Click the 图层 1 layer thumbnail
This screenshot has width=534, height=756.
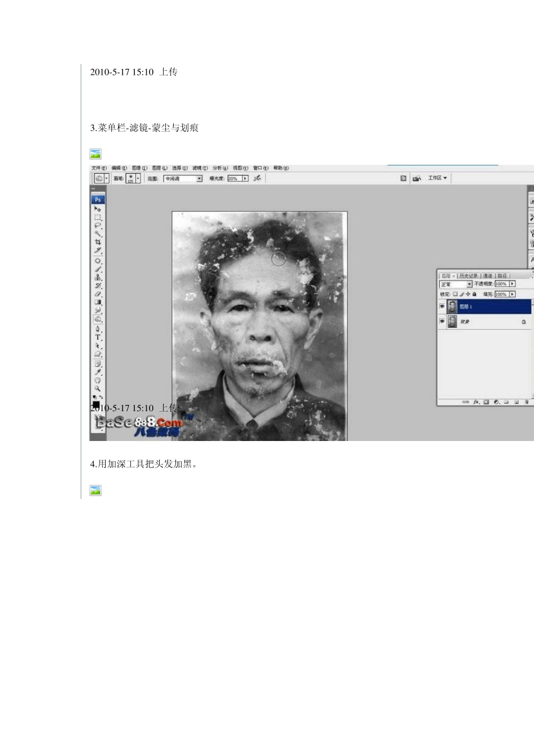pyautogui.click(x=452, y=307)
